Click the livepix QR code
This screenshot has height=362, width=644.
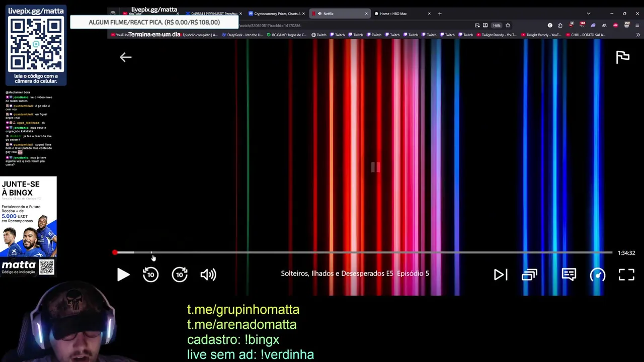36,44
